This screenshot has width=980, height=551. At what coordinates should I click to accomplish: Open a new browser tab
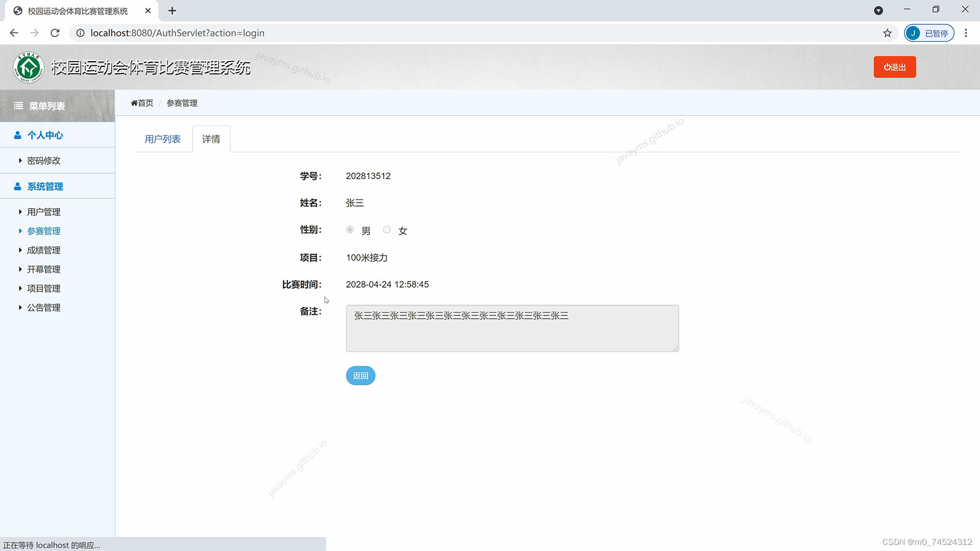point(172,11)
